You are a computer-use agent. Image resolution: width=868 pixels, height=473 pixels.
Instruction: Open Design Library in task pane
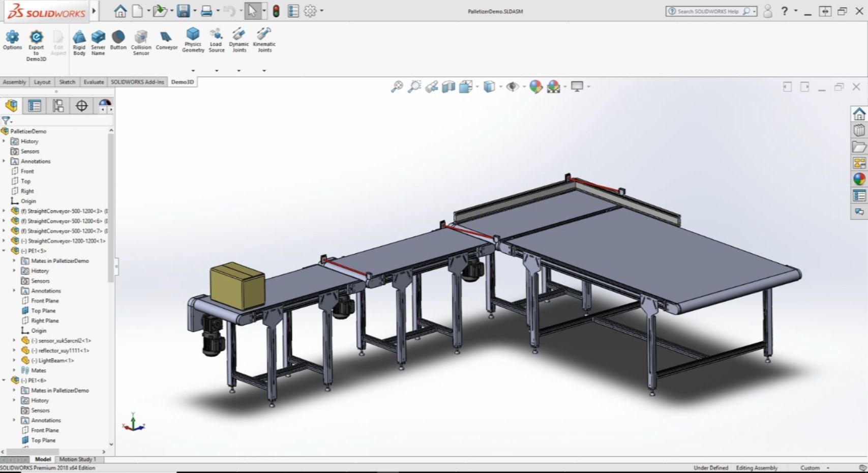(x=859, y=130)
